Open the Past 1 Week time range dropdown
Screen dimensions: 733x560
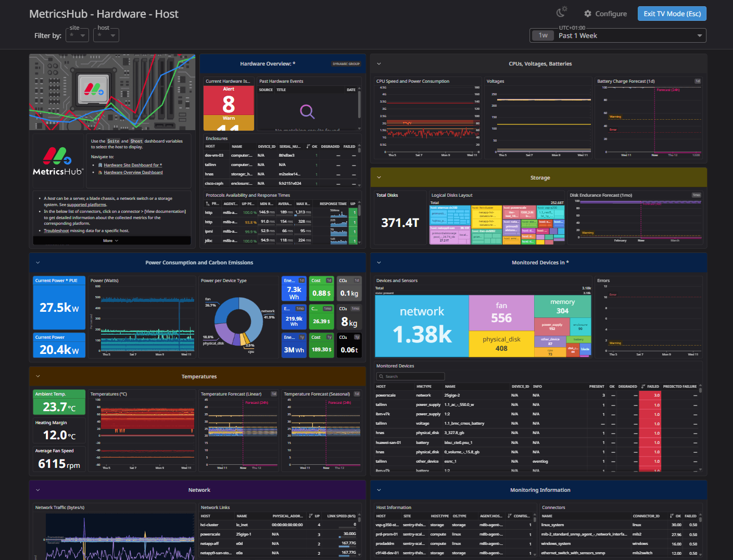tap(617, 35)
